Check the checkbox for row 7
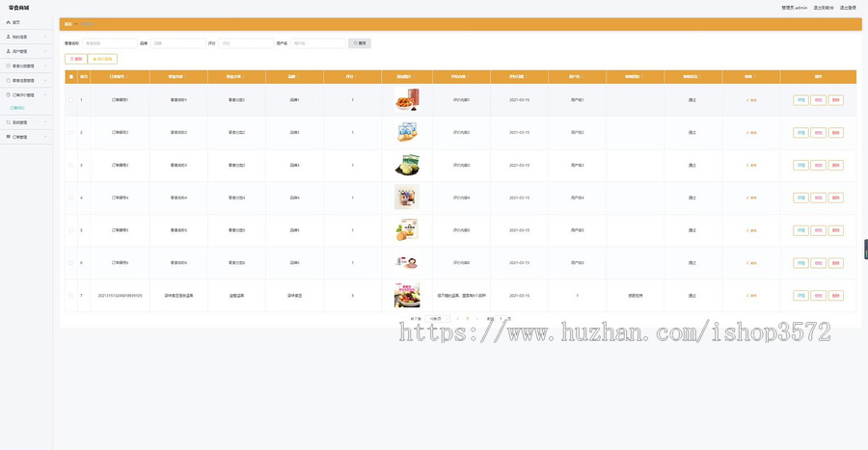868x450 pixels. pyautogui.click(x=70, y=296)
